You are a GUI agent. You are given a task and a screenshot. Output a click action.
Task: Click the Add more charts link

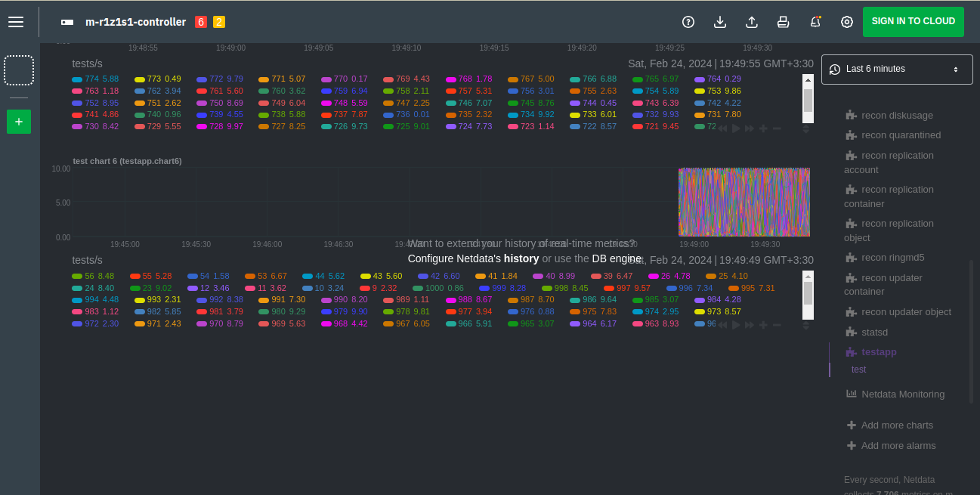coord(896,425)
